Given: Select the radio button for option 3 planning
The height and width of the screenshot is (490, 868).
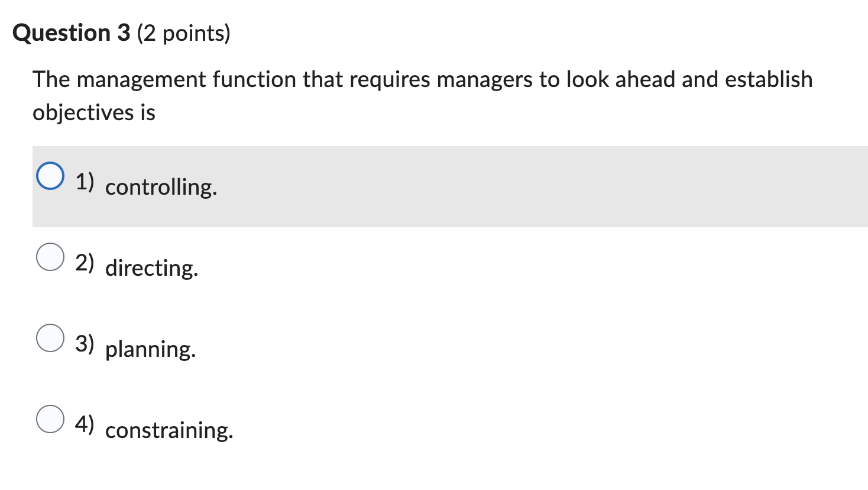Looking at the screenshot, I should tap(51, 338).
